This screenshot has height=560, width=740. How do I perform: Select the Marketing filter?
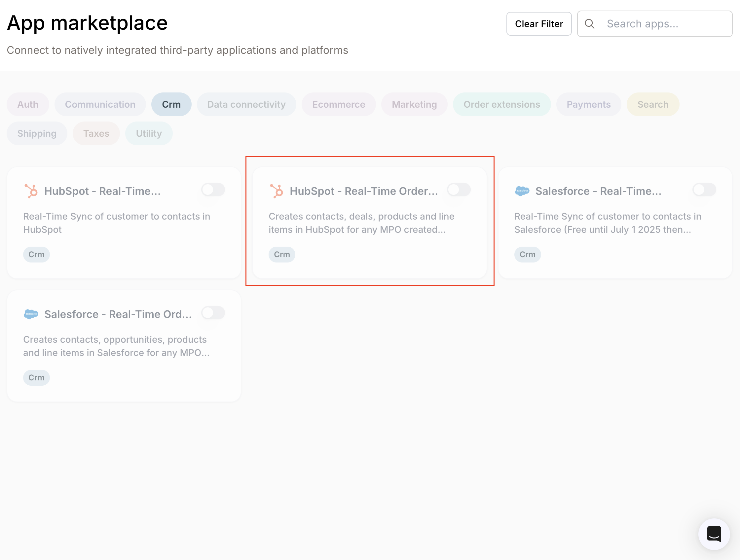[414, 104]
